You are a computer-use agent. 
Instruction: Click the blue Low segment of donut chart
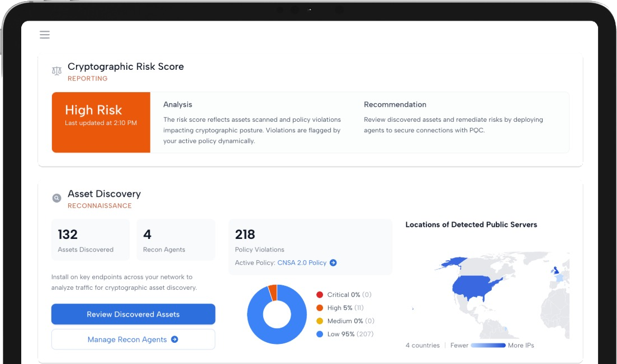277,337
